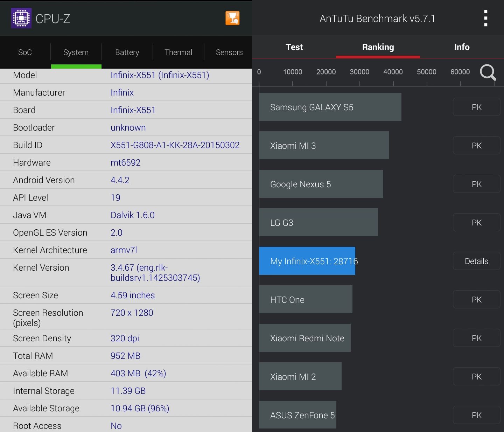Click Screen Resolution value 720 x 1280
This screenshot has height=432, width=504.
tap(132, 313)
